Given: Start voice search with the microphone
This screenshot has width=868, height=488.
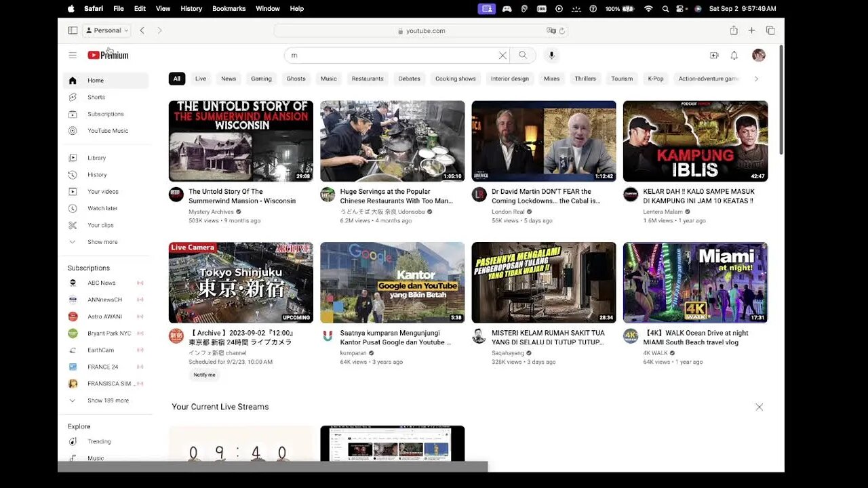Looking at the screenshot, I should (551, 56).
